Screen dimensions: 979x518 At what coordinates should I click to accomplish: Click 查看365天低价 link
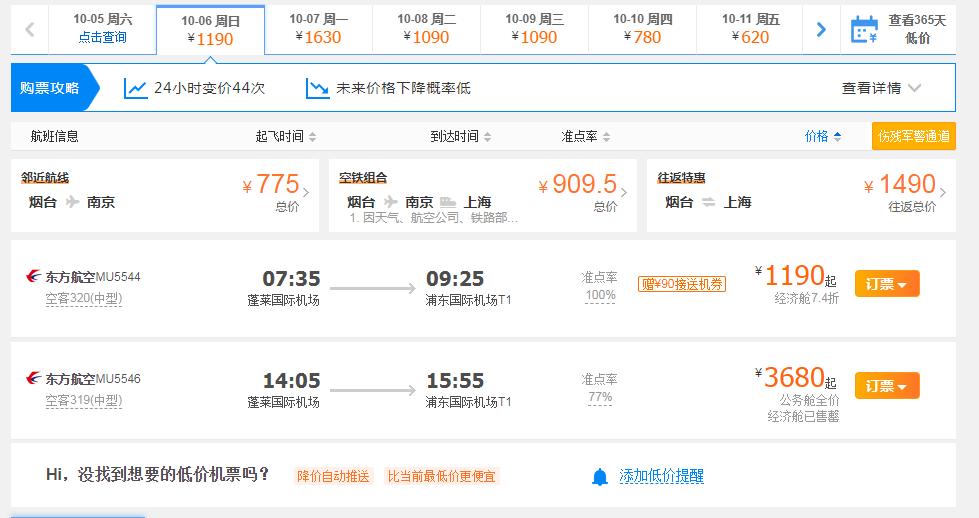click(917, 29)
